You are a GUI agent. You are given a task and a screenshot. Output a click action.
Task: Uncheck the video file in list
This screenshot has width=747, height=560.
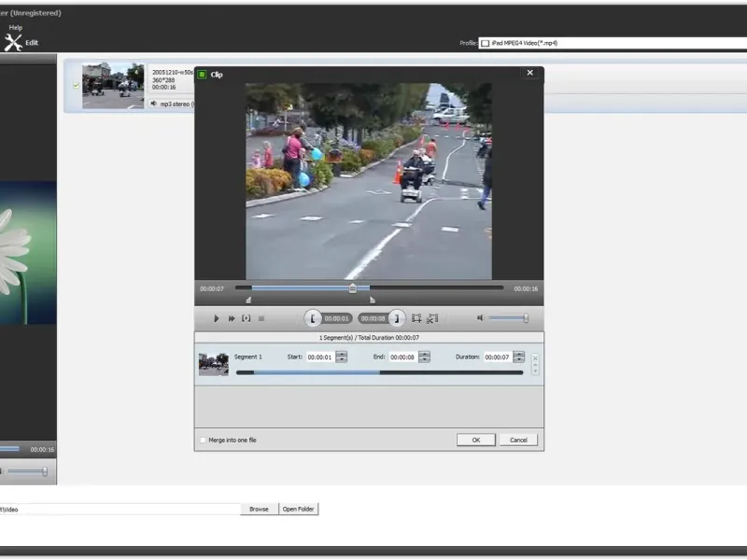click(76, 86)
